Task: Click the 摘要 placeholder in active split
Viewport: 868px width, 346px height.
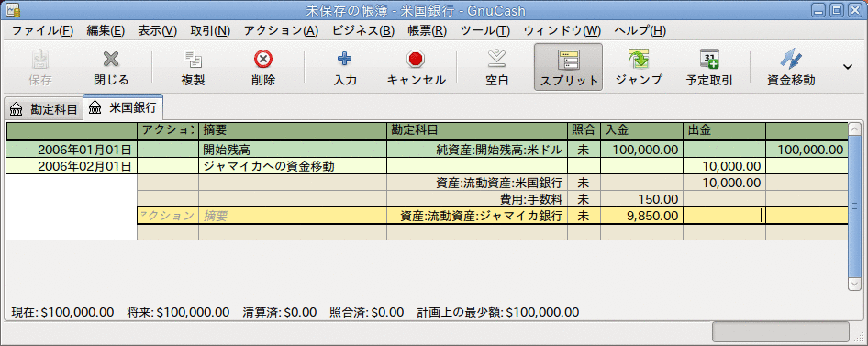Action: pyautogui.click(x=293, y=216)
